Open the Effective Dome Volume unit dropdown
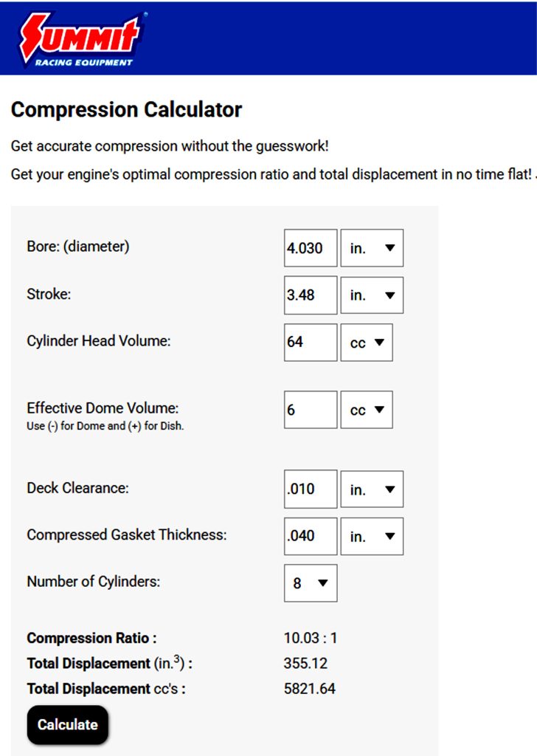Screen dimensions: 537x756 [366, 410]
